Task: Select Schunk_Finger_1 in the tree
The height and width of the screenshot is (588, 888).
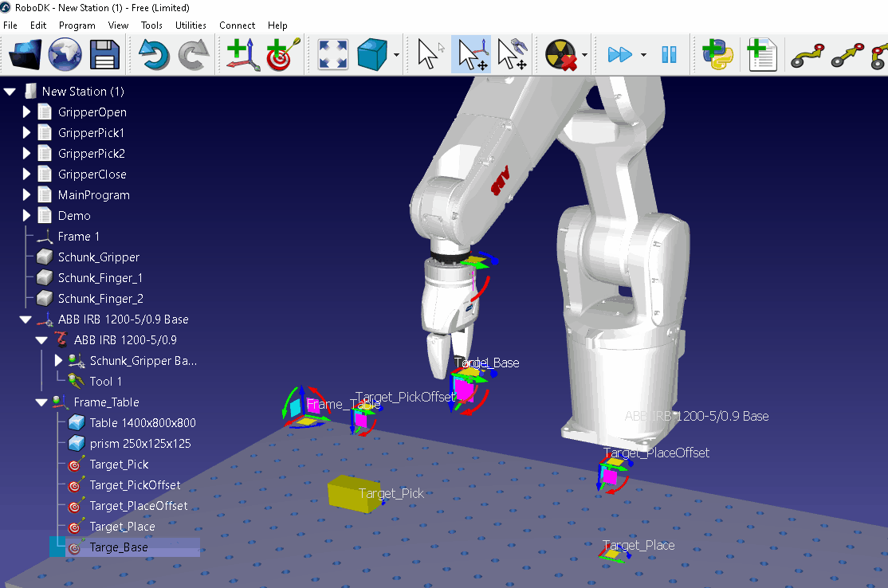Action: (x=100, y=278)
